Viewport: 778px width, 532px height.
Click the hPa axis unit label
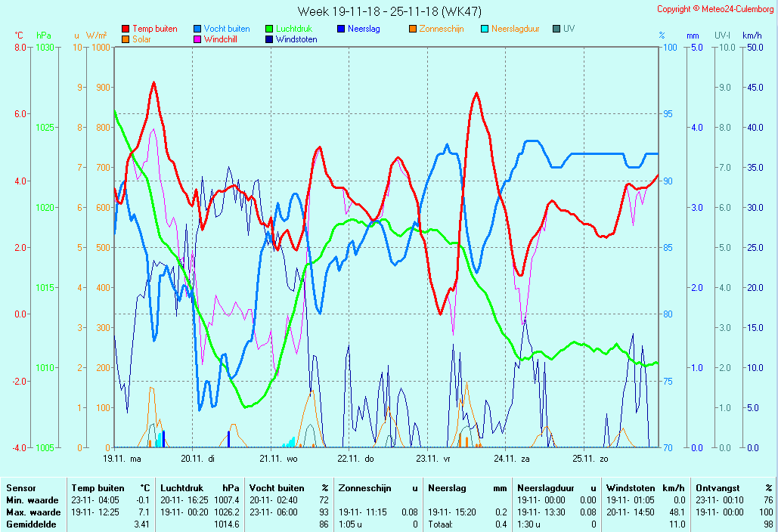coord(44,36)
